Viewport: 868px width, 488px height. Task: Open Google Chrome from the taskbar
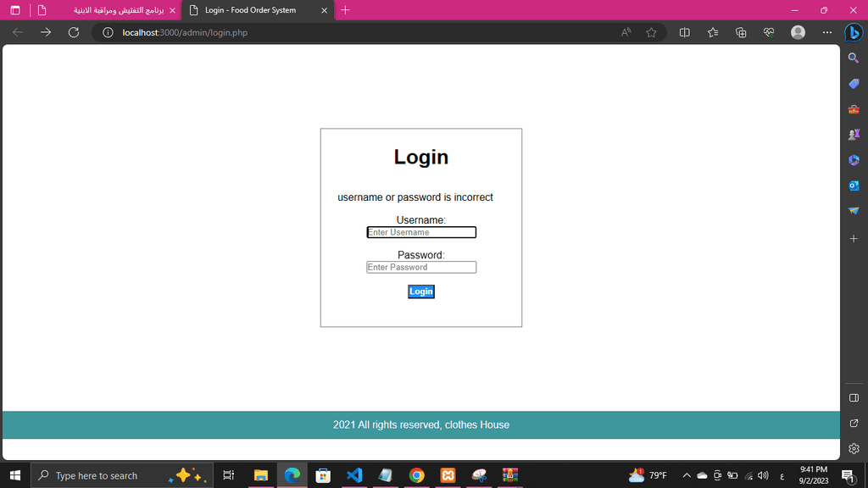pyautogui.click(x=417, y=475)
